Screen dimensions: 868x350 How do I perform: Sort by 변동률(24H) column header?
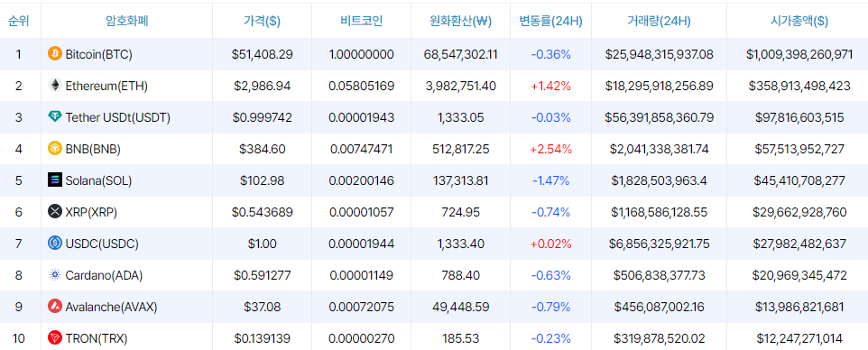(550, 21)
